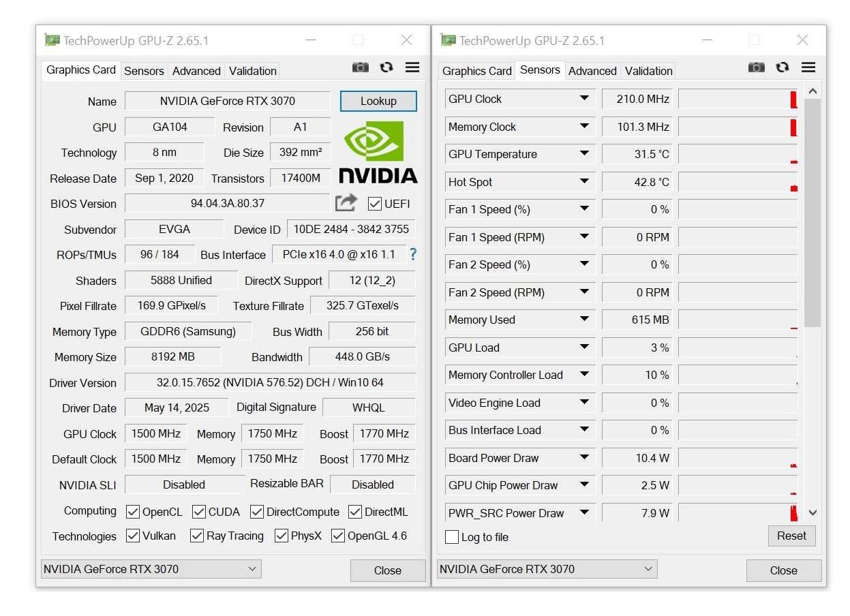This screenshot has width=850, height=616.
Task: Open the Board Power Draw dropdown
Action: point(584,458)
